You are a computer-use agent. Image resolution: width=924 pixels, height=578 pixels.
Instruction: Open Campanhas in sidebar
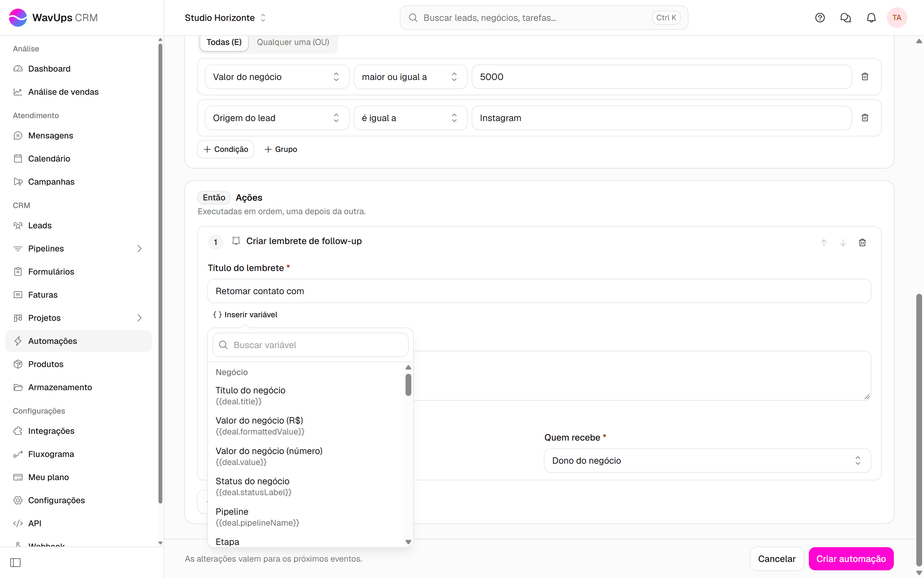[78, 181]
